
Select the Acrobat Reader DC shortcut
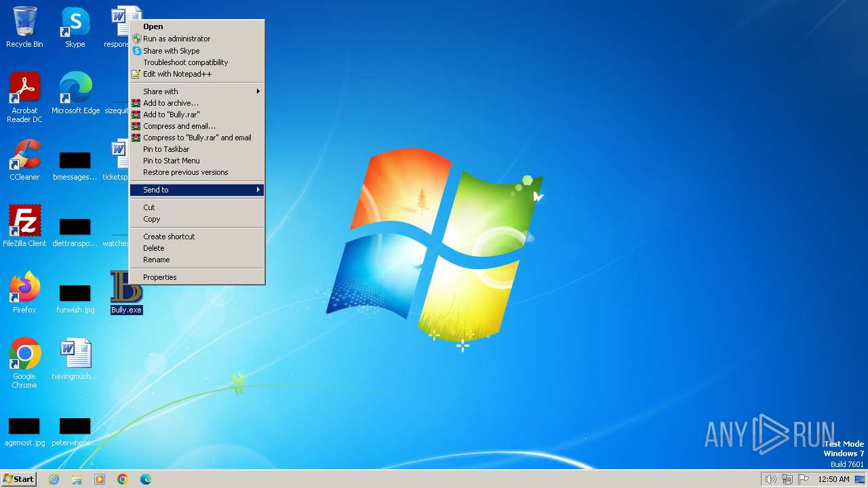point(24,98)
